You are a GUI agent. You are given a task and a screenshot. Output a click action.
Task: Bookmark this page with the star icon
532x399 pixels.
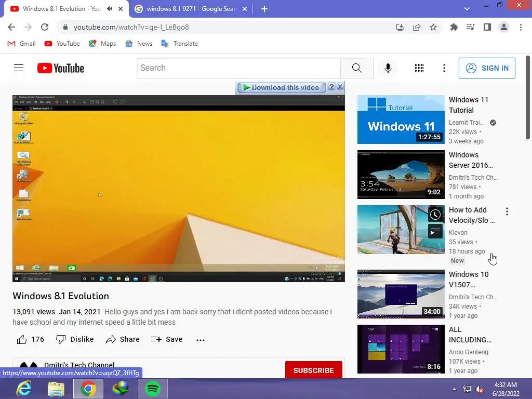click(433, 27)
